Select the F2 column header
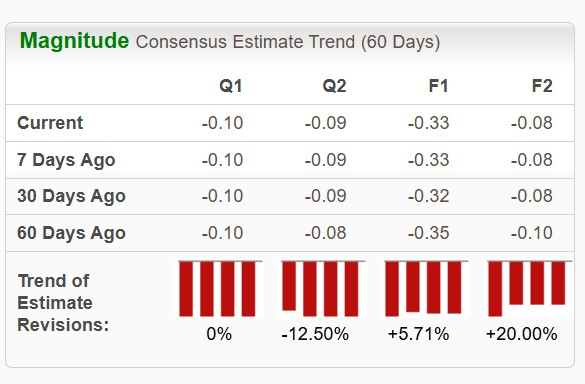Image resolution: width=585 pixels, height=384 pixels. coord(542,86)
